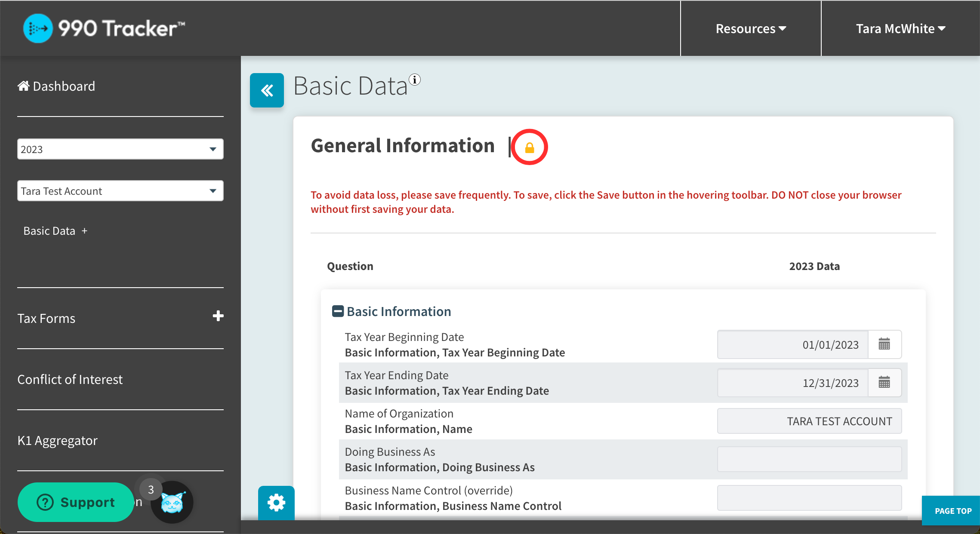Open calendar for Tax Year Ending Date
Image resolution: width=980 pixels, height=534 pixels.
coord(884,382)
